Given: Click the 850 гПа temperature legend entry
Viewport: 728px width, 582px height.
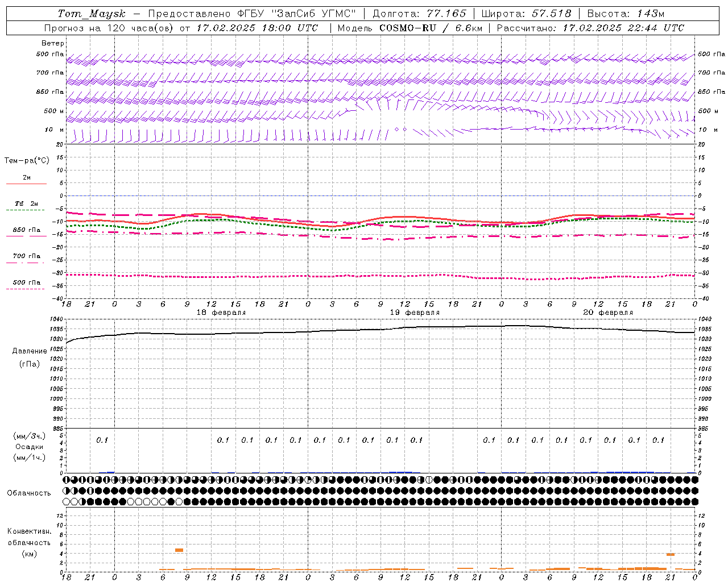Looking at the screenshot, I should click(x=27, y=230).
